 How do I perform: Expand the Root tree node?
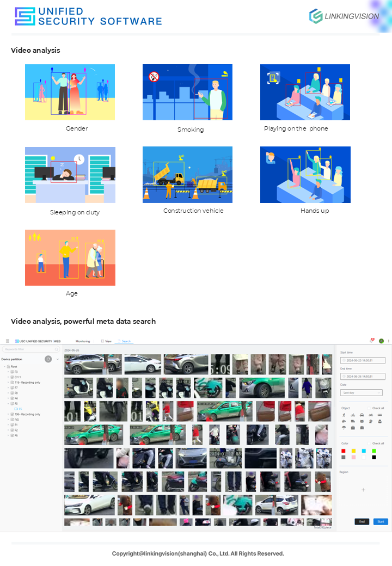4,366
